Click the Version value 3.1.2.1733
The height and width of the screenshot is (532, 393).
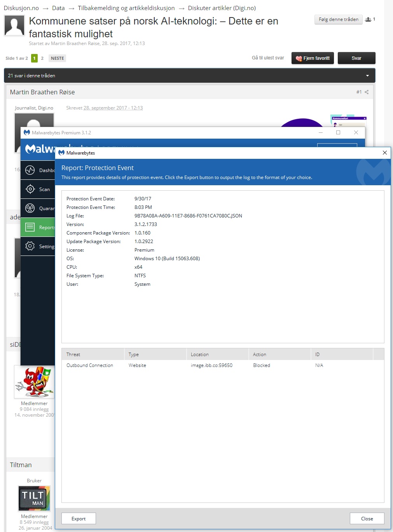point(146,224)
